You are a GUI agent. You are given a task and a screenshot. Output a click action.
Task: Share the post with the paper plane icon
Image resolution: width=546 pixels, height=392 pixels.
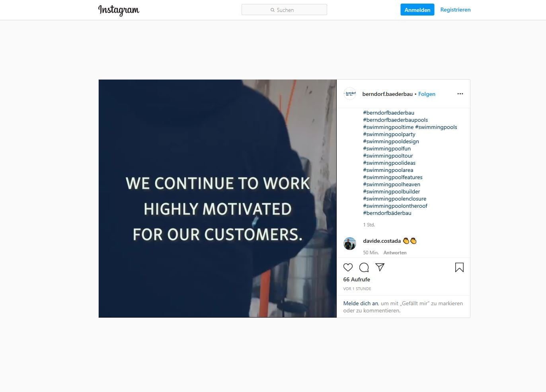tap(380, 267)
